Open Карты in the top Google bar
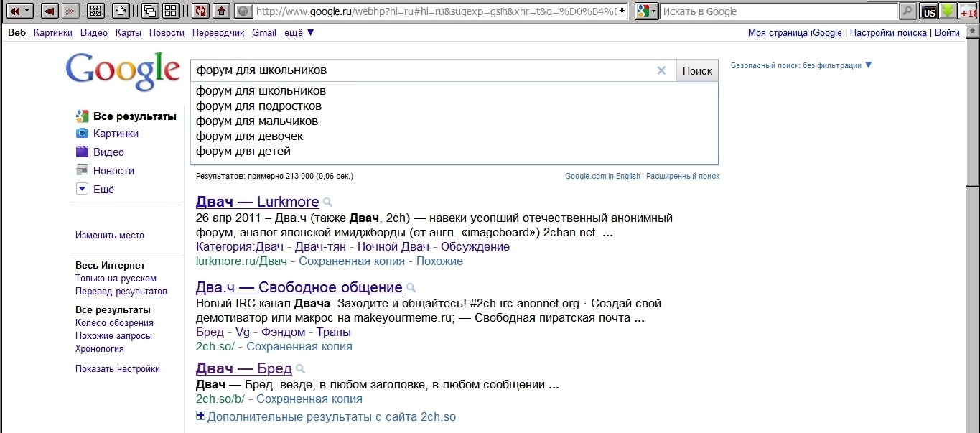This screenshot has height=433, width=980. click(129, 32)
